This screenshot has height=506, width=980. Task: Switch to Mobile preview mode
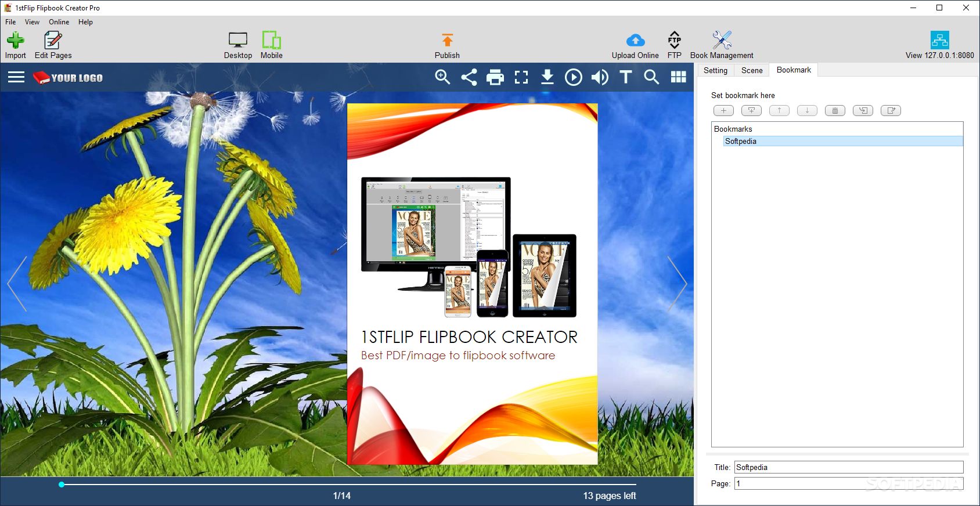pos(271,45)
